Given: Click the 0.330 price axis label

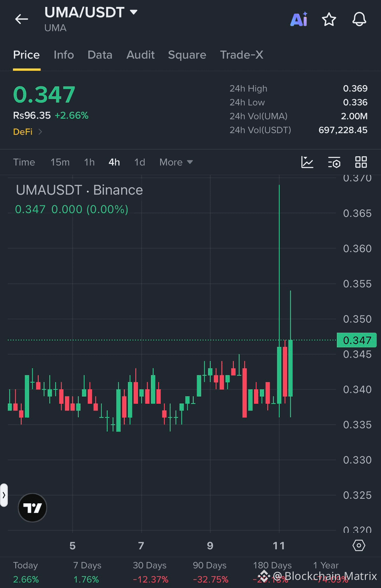Looking at the screenshot, I should [357, 460].
